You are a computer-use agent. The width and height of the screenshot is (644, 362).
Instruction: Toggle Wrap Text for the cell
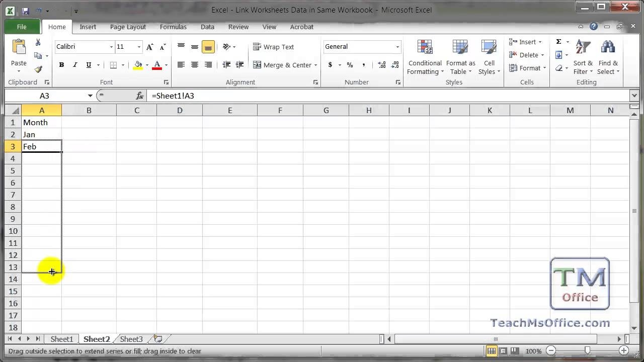(273, 47)
